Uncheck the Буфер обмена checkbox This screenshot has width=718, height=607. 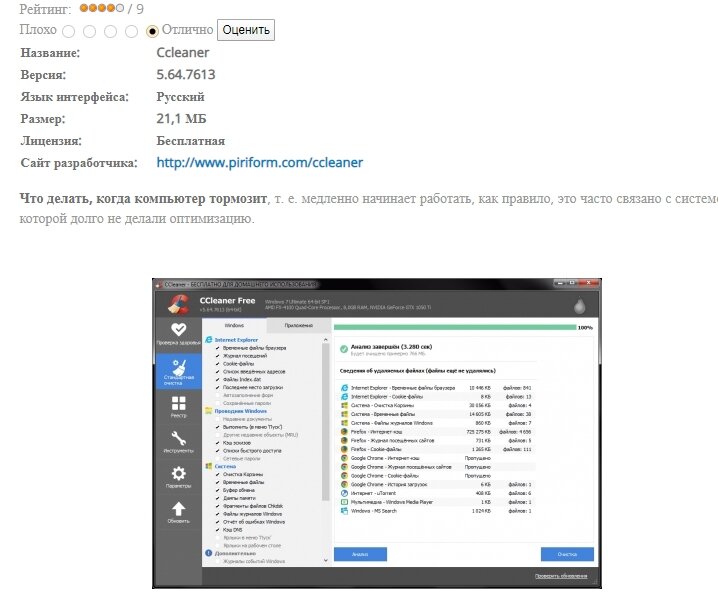[218, 490]
